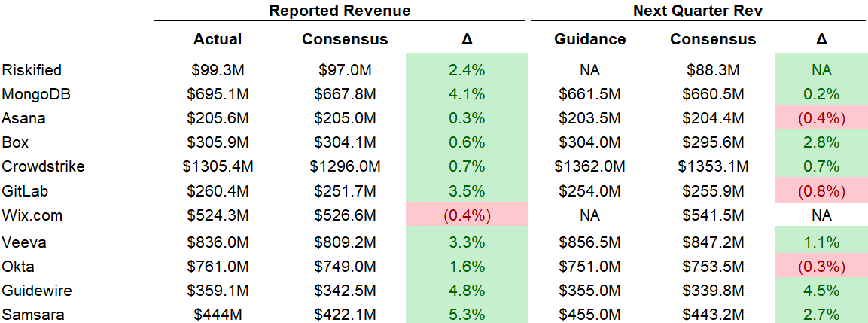Select MongoDB actual revenue $695.1M

[x=218, y=94]
